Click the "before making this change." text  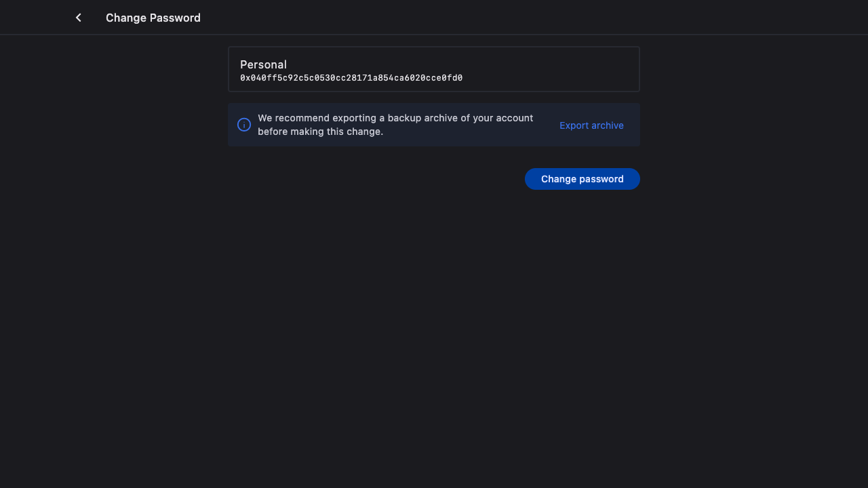320,131
